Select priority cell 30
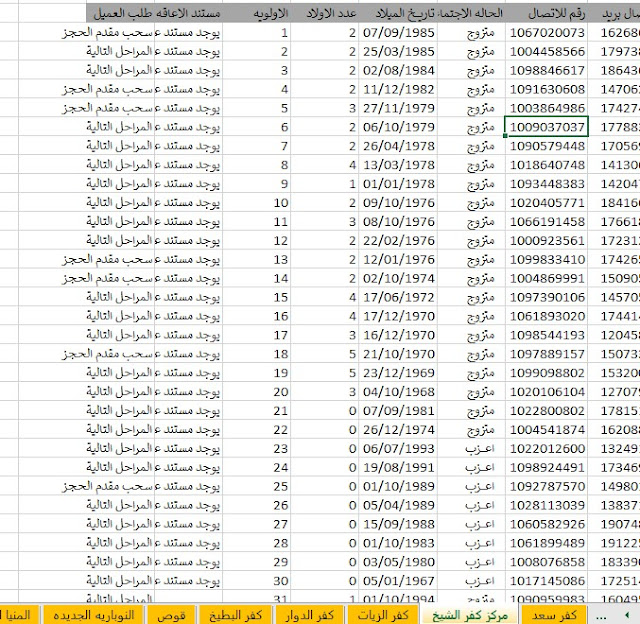 tap(256, 581)
